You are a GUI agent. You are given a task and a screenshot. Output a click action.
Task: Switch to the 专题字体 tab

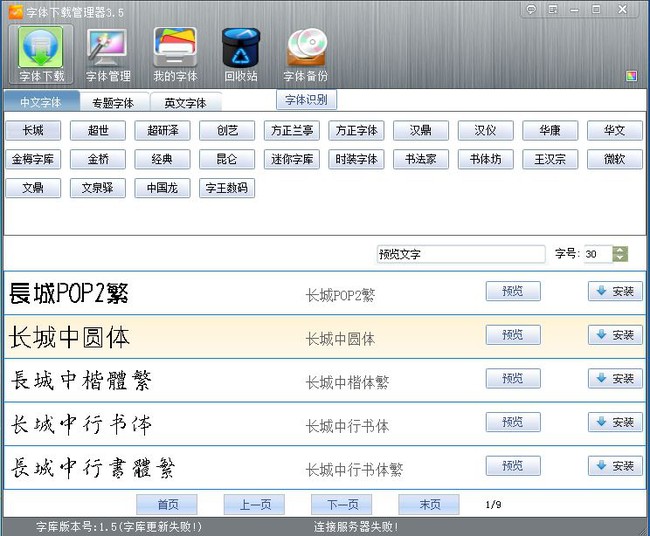click(x=112, y=103)
